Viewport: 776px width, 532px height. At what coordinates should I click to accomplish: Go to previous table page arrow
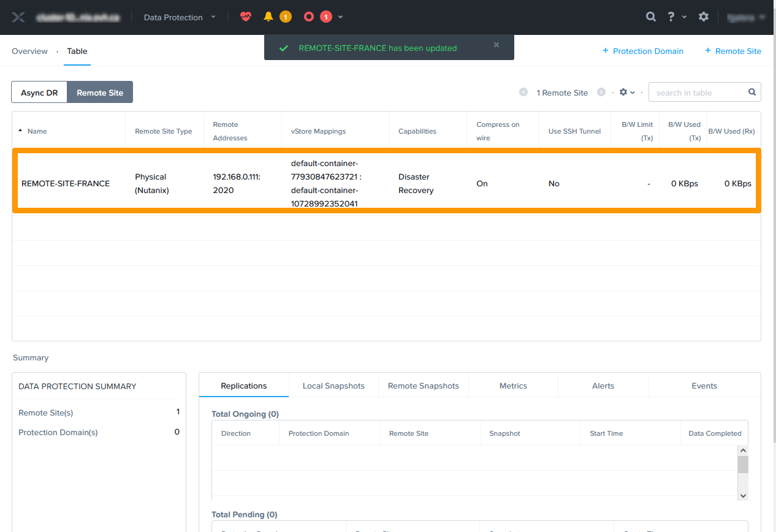tap(523, 93)
